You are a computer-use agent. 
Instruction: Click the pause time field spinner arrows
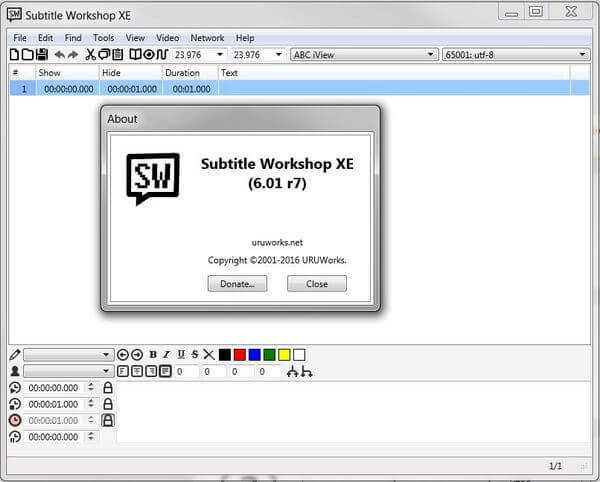coord(91,436)
